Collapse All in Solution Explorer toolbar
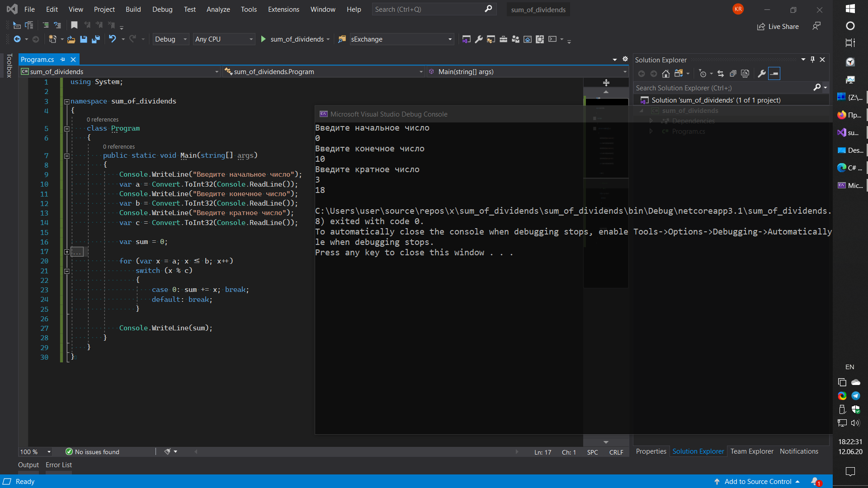 point(733,74)
